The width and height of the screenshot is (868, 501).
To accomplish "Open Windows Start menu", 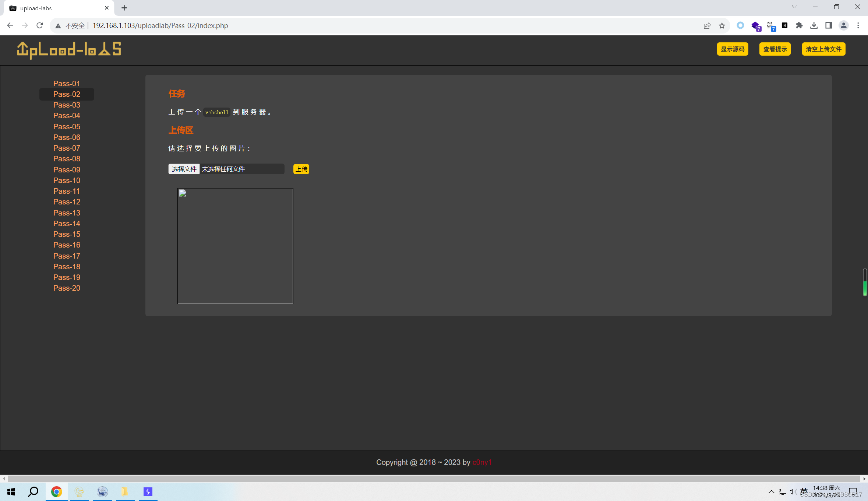I will [x=11, y=492].
